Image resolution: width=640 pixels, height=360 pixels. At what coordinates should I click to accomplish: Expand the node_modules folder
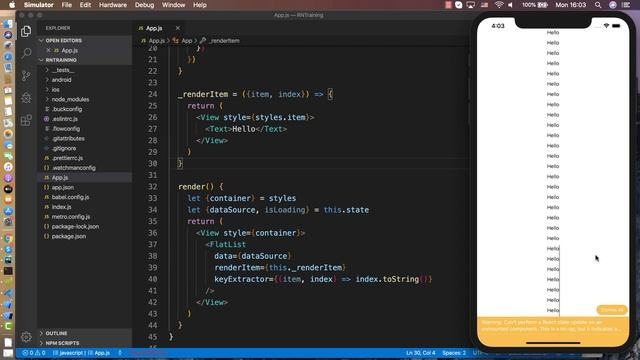[70, 99]
